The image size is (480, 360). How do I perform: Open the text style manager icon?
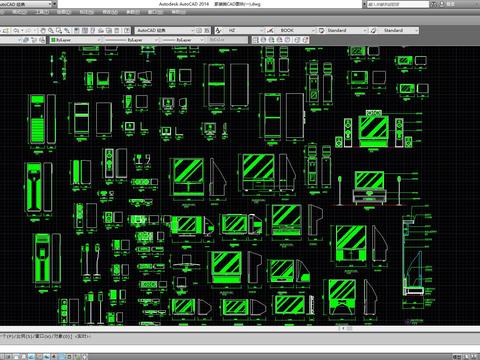pyautogui.click(x=218, y=30)
